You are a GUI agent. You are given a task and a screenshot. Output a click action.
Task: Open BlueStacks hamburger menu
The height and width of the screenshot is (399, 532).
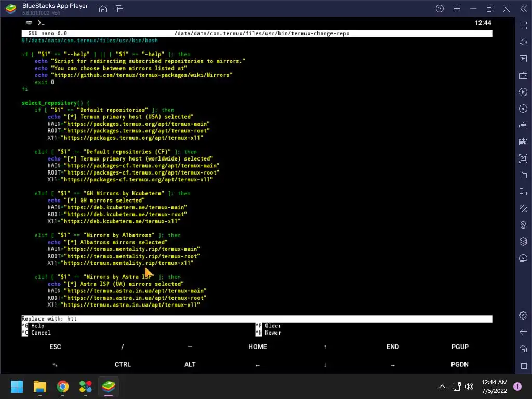coord(457,9)
